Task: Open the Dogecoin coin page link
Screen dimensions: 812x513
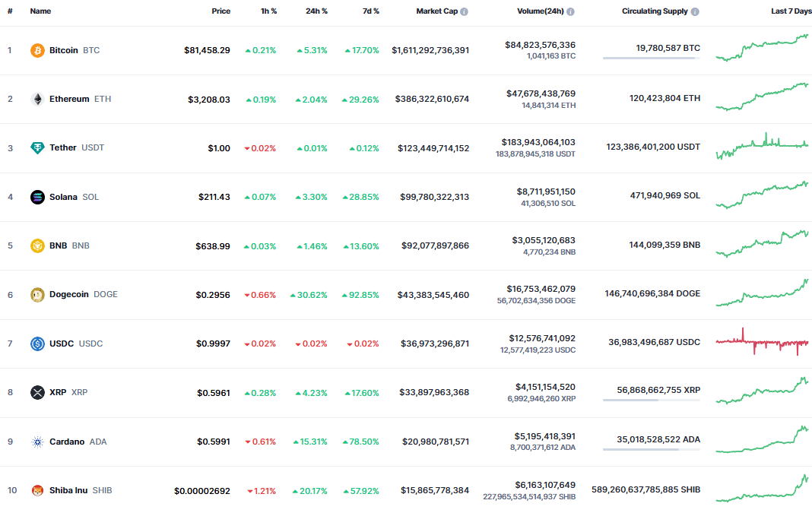Action: pos(69,294)
